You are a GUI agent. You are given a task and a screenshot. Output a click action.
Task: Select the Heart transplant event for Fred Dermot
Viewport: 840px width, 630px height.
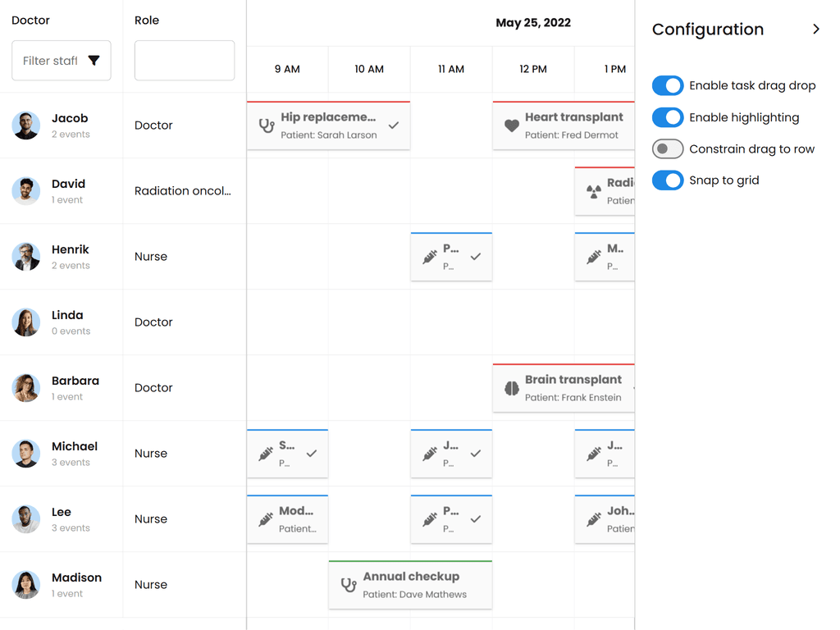563,126
